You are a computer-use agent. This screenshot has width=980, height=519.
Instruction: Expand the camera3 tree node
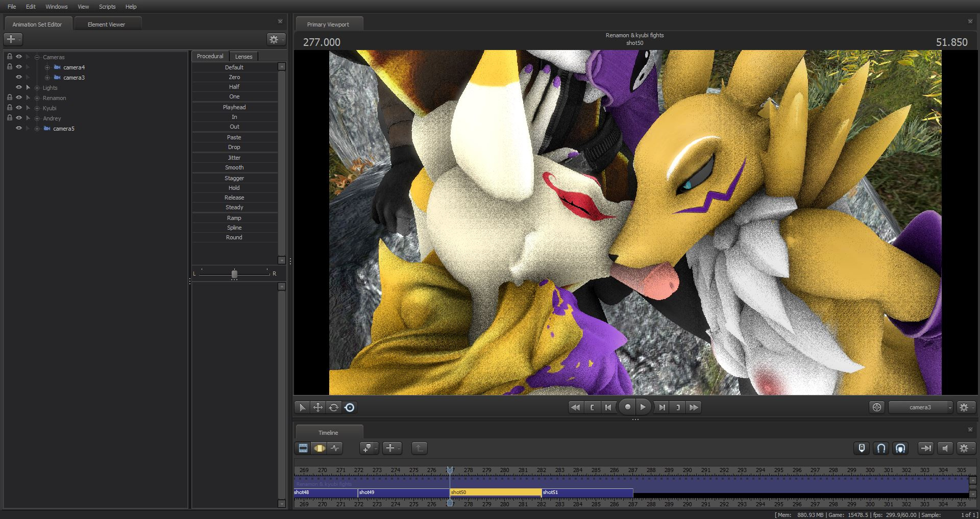point(47,78)
